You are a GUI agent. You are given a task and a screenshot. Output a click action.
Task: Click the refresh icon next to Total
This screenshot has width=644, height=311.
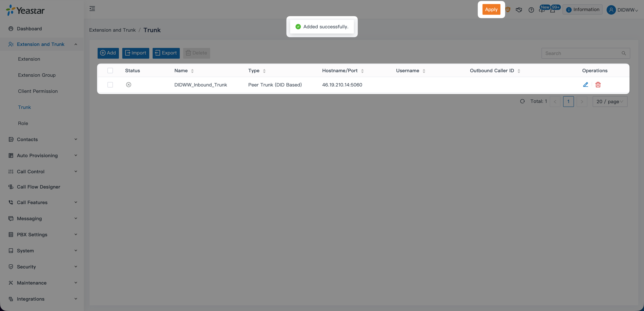(x=522, y=101)
